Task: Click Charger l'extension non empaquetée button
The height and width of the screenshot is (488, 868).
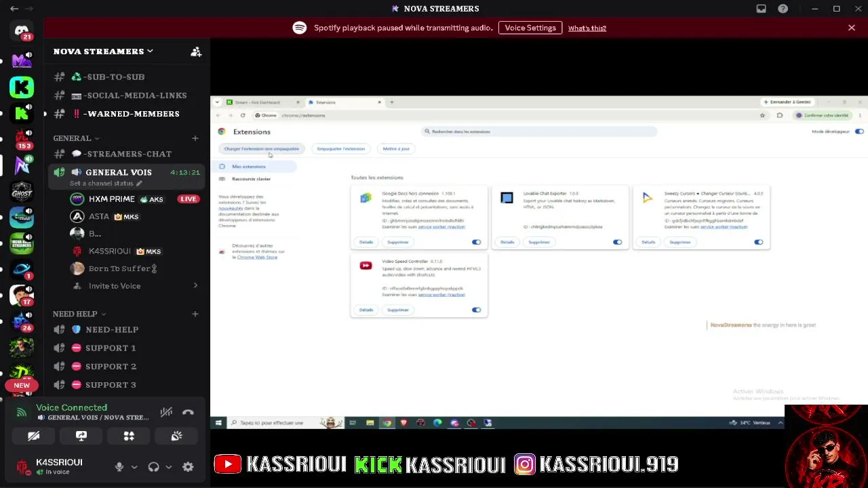Action: 262,148
